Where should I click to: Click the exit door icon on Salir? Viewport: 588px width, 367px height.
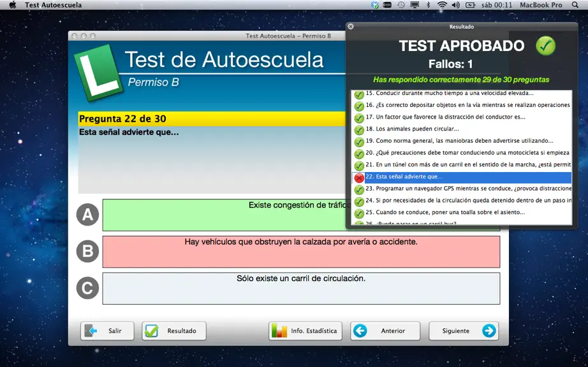pos(91,331)
